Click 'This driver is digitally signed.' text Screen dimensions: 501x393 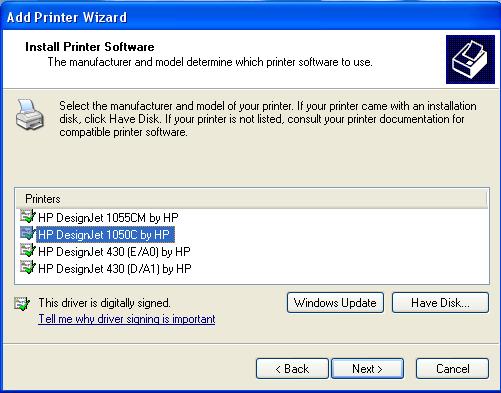coord(104,303)
